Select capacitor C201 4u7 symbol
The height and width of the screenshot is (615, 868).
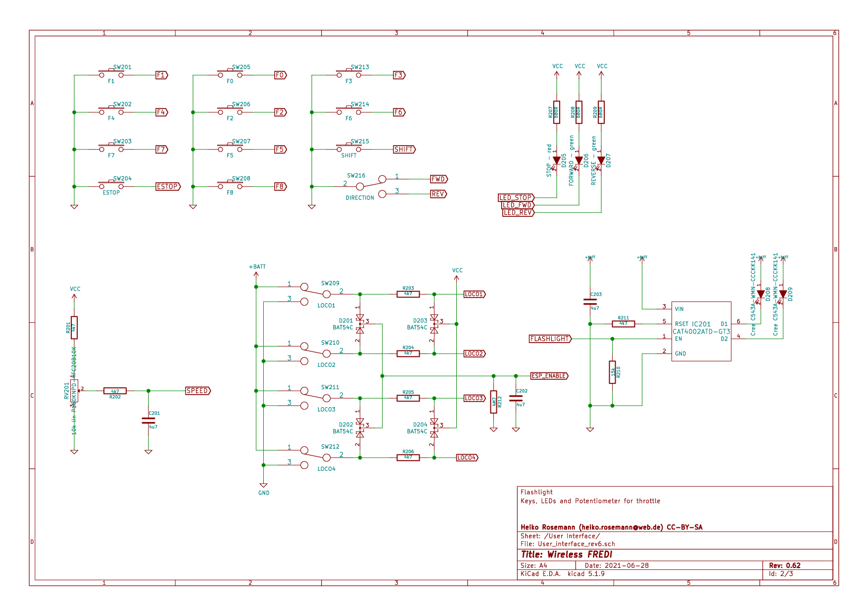(148, 420)
